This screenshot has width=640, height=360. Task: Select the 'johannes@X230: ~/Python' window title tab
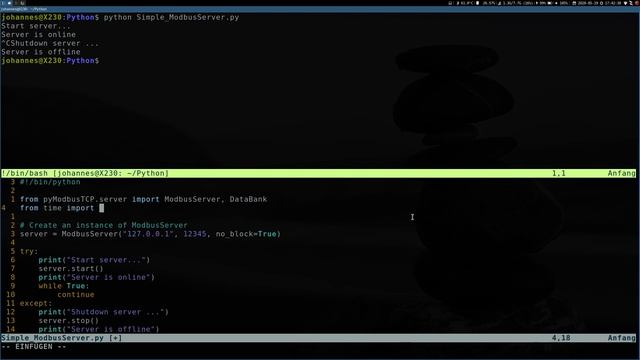[24, 9]
